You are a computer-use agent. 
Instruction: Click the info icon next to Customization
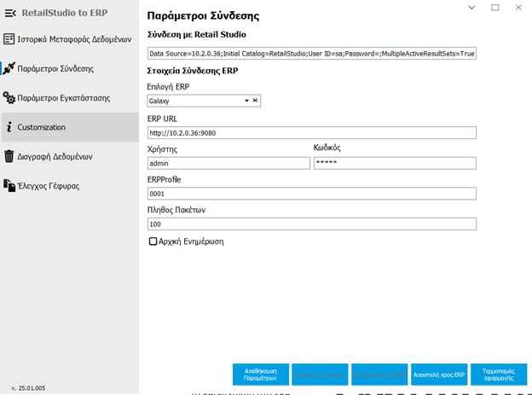(9, 127)
